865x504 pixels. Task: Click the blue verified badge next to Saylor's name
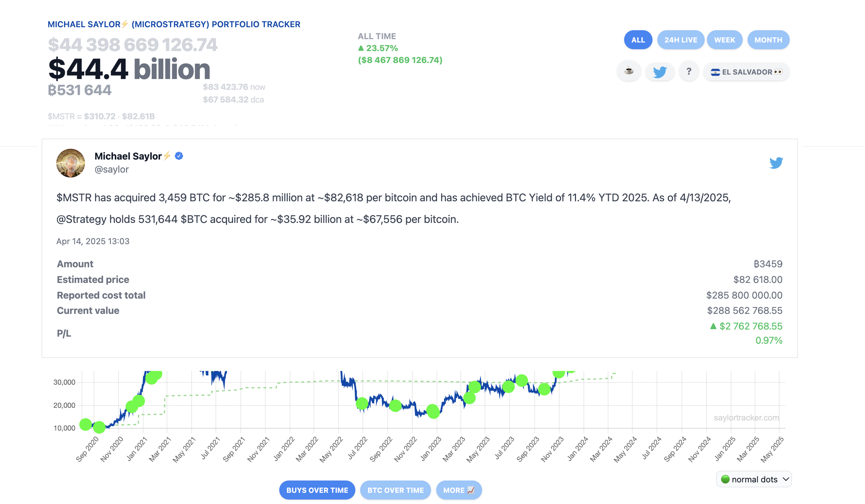(x=179, y=156)
